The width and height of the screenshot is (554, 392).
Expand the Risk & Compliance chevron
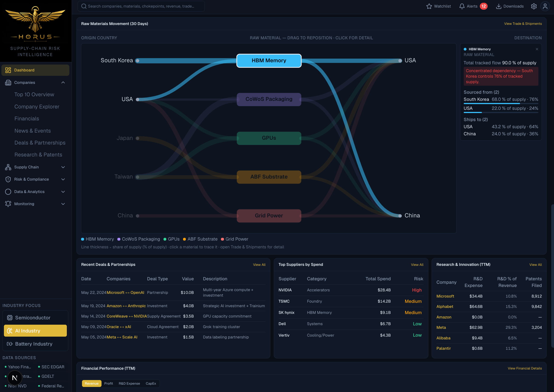[63, 179]
